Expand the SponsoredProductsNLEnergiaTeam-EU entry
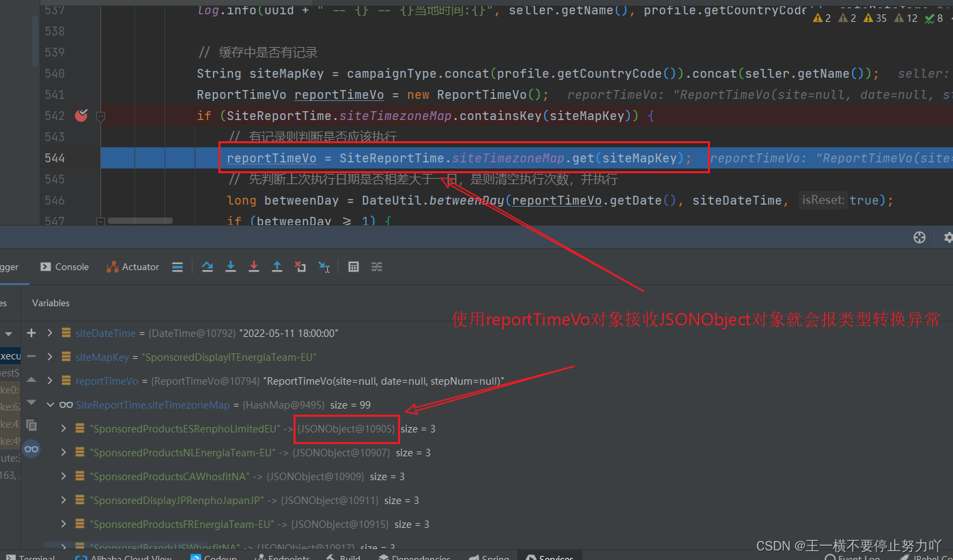Image resolution: width=953 pixels, height=560 pixels. [x=63, y=452]
